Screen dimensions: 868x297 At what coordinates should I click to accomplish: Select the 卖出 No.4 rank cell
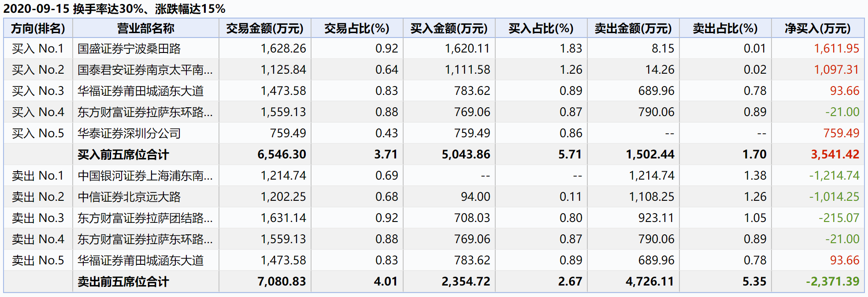click(x=38, y=239)
